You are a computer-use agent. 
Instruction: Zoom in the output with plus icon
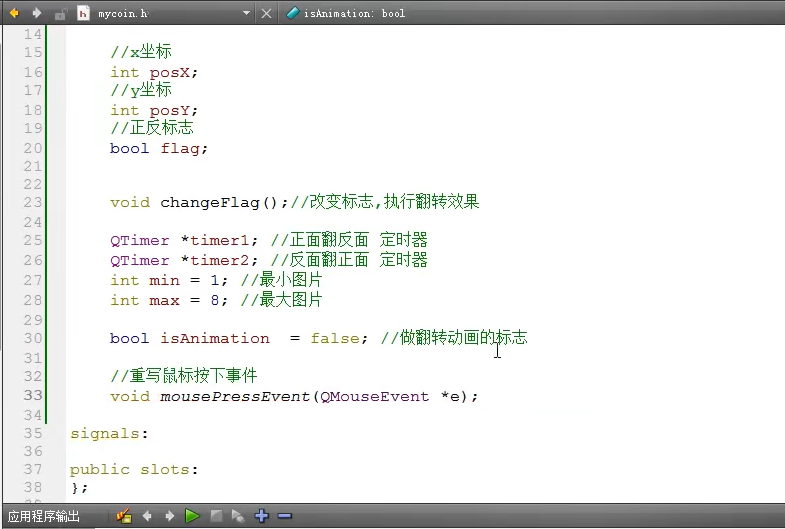pyautogui.click(x=261, y=515)
